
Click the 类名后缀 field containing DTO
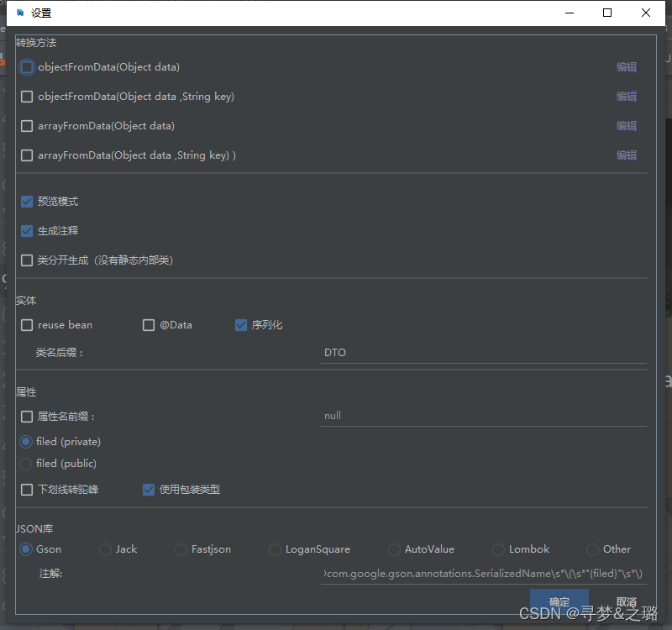coord(484,353)
